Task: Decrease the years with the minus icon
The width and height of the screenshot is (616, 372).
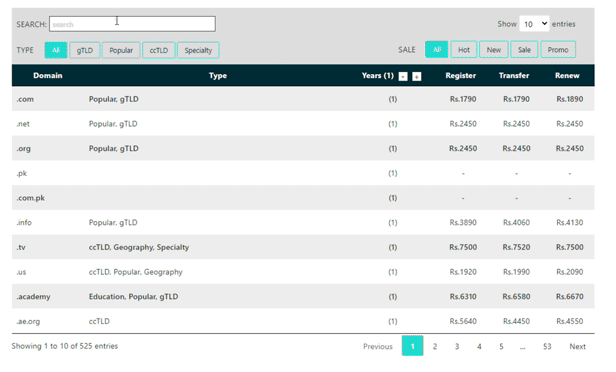Action: [403, 76]
